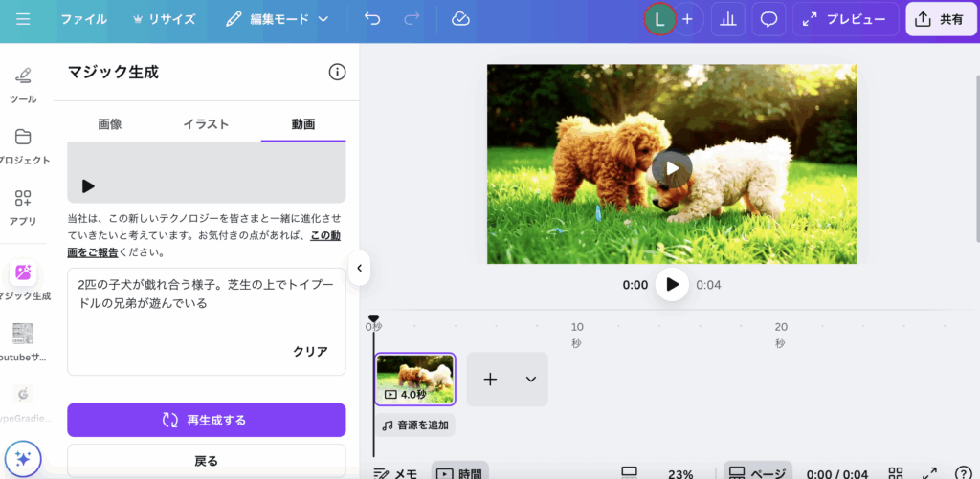Click the 再生成する button
Image resolution: width=980 pixels, height=479 pixels.
(206, 420)
